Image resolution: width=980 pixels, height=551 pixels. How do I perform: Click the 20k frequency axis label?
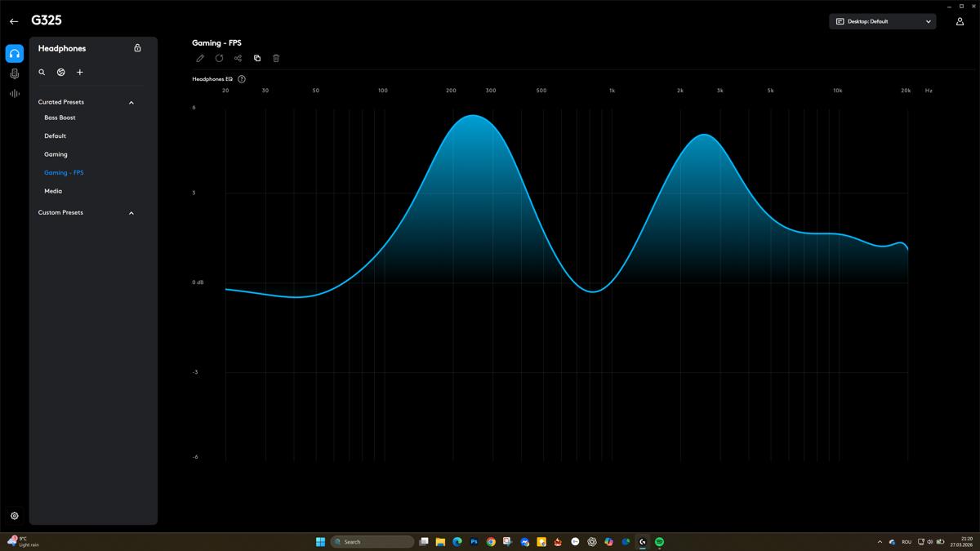906,91
